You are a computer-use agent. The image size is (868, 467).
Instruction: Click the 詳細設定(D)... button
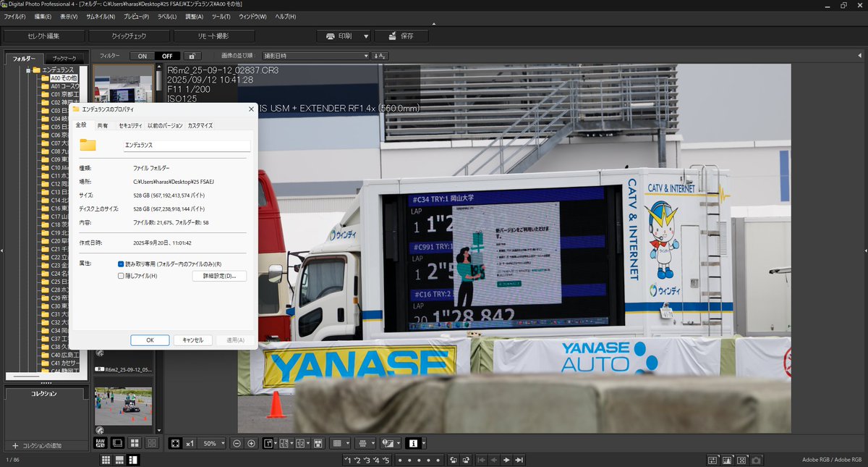point(219,276)
